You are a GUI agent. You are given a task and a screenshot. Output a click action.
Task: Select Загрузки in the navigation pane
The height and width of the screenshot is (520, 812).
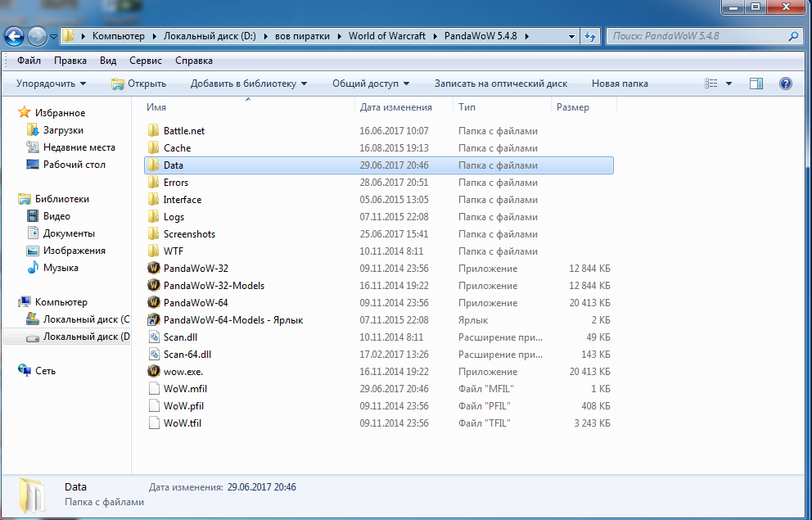point(63,130)
